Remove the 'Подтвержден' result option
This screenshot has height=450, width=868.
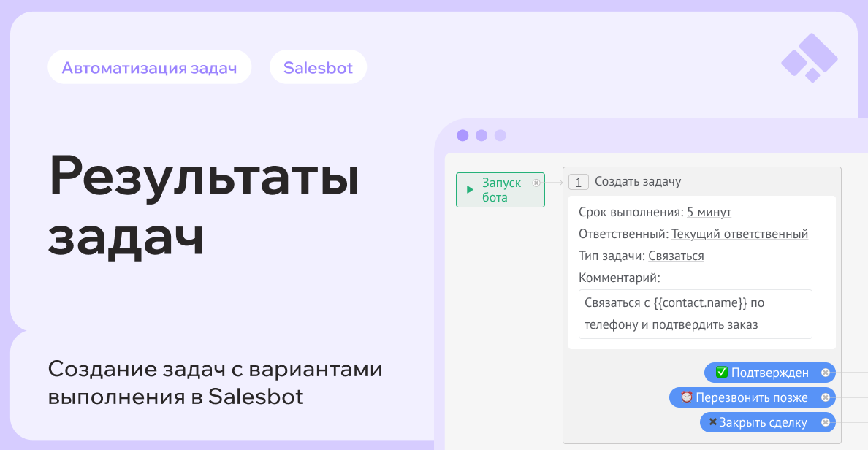(x=826, y=373)
